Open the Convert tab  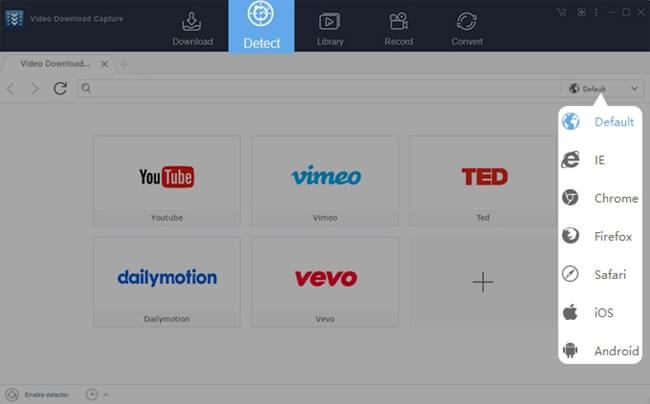pos(467,28)
